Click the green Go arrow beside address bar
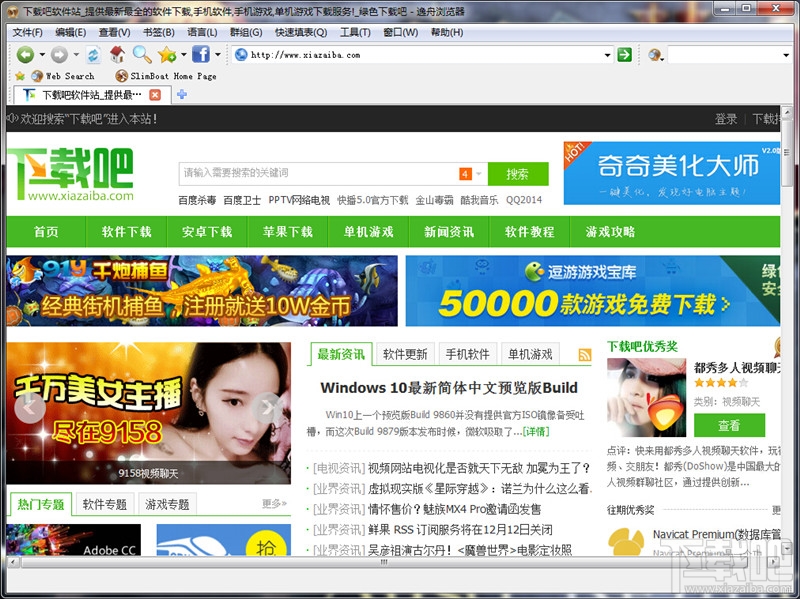800x599 pixels. 624,55
